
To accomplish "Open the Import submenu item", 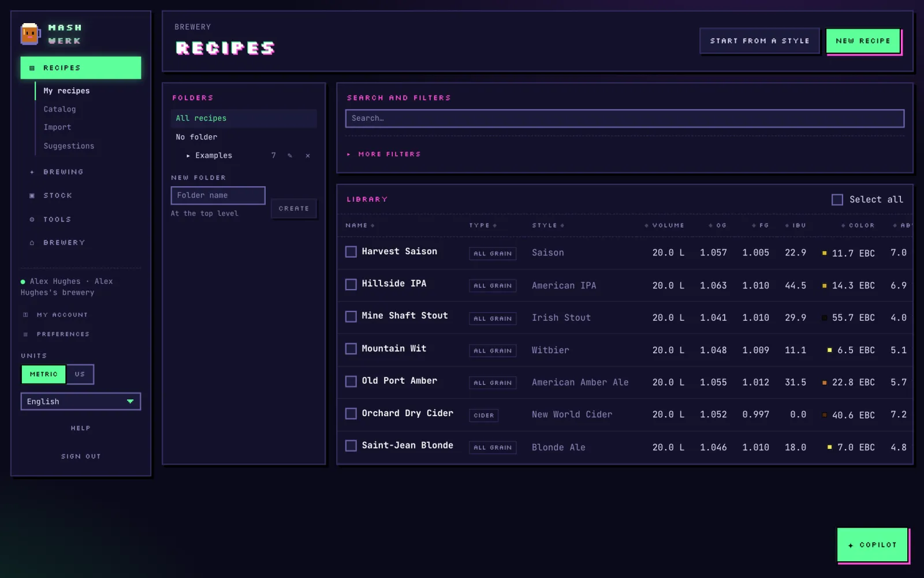I will [x=58, y=127].
